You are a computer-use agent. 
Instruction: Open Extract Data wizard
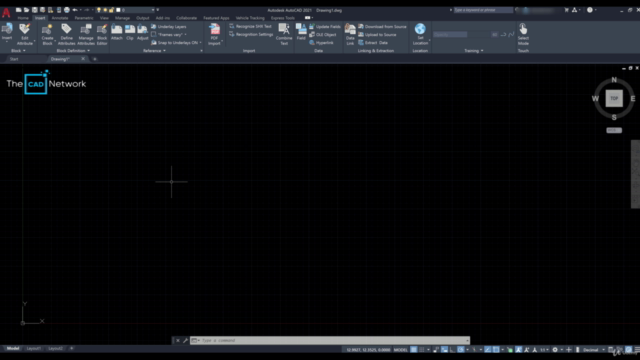tap(373, 42)
